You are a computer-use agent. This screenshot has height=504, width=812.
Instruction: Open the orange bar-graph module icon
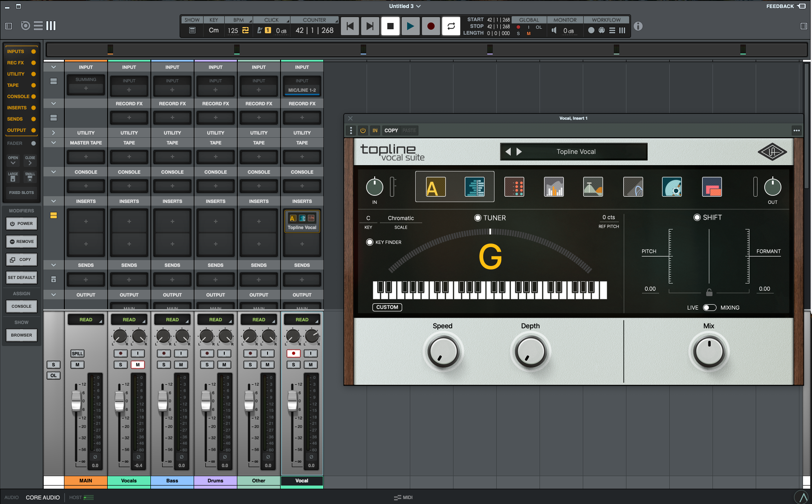click(554, 187)
